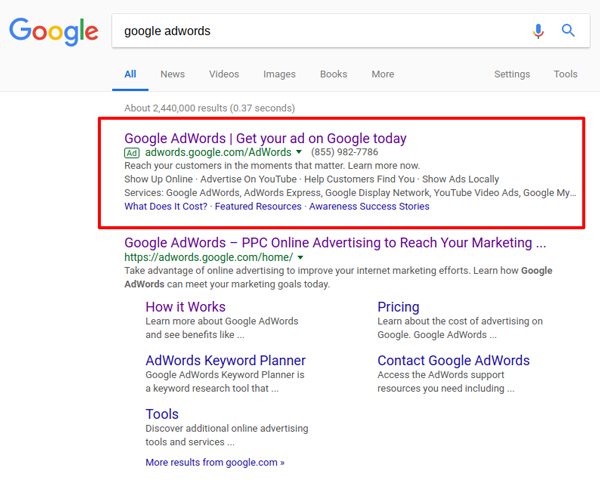
Task: Click snippet Google AdWords Keyword Planner is
Action: coord(225,382)
